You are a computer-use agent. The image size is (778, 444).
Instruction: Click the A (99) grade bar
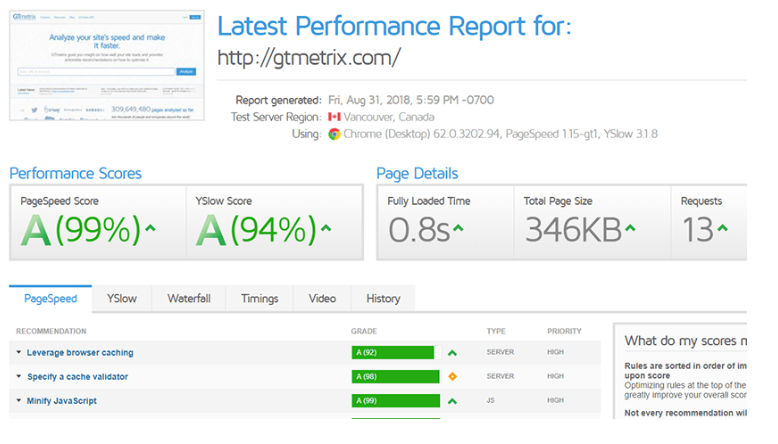point(395,400)
